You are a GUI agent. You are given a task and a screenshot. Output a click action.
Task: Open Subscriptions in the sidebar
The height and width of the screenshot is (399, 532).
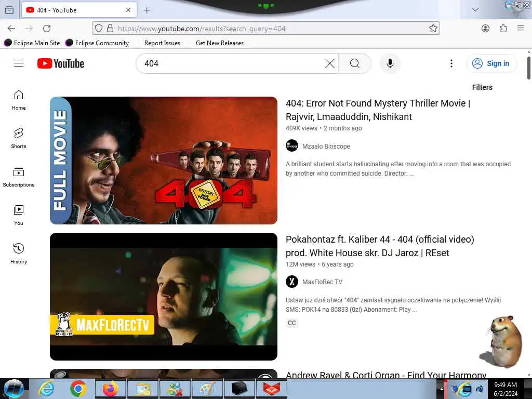pyautogui.click(x=19, y=177)
